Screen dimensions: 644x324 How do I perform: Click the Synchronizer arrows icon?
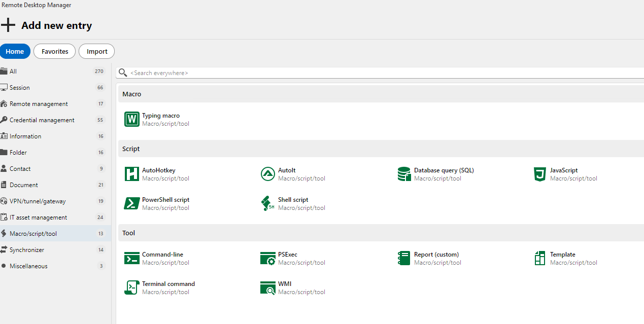4,249
